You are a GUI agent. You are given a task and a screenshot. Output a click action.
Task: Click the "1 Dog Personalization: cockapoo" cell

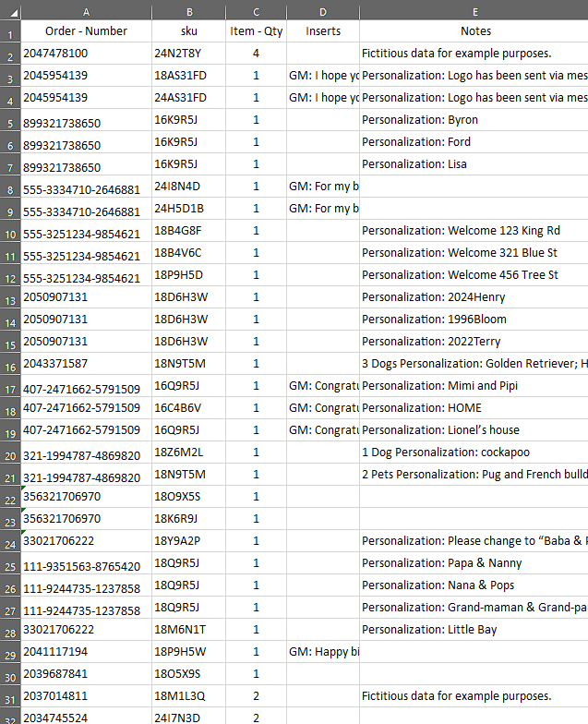tap(474, 452)
